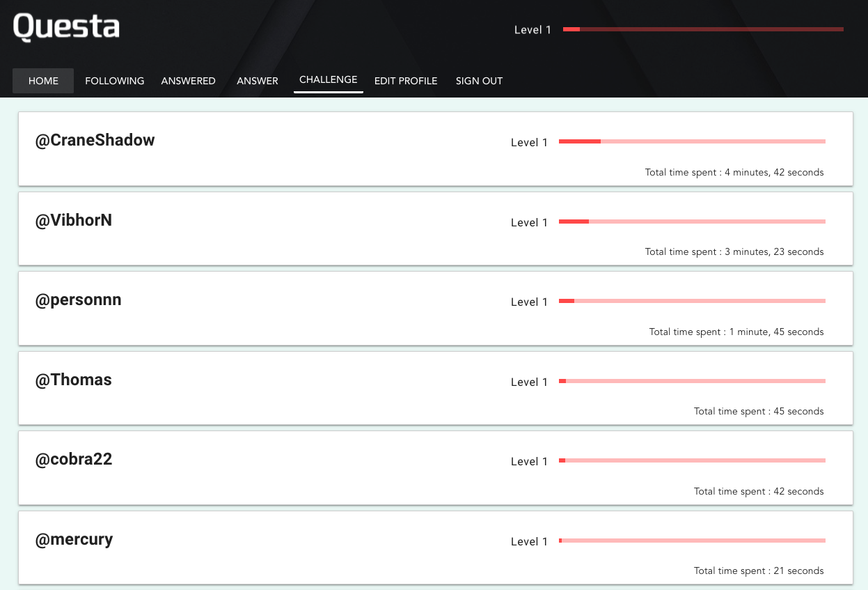The height and width of the screenshot is (590, 868).
Task: Click 'Level 1' label in @Thomas card
Action: pyautogui.click(x=529, y=382)
